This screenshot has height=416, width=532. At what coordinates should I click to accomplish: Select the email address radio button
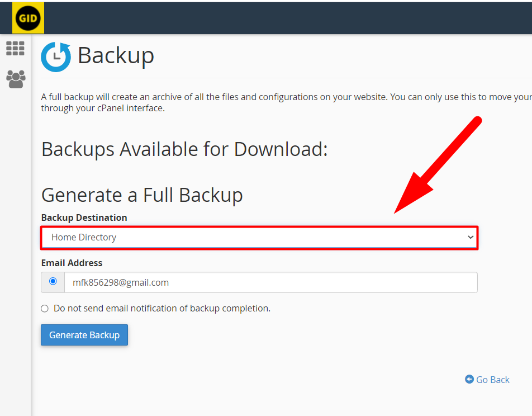53,281
